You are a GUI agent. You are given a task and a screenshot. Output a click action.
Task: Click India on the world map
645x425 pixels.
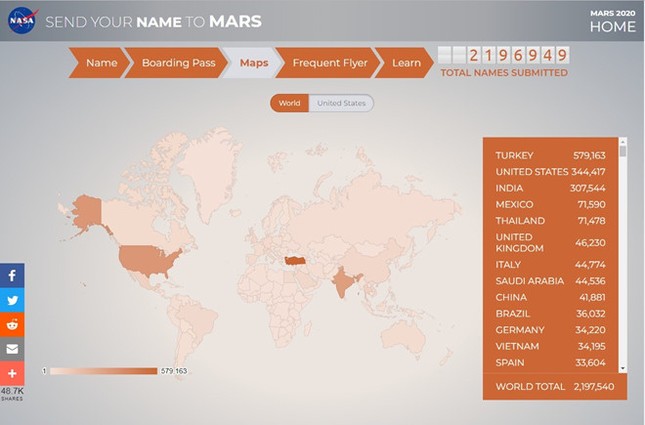[x=344, y=281]
